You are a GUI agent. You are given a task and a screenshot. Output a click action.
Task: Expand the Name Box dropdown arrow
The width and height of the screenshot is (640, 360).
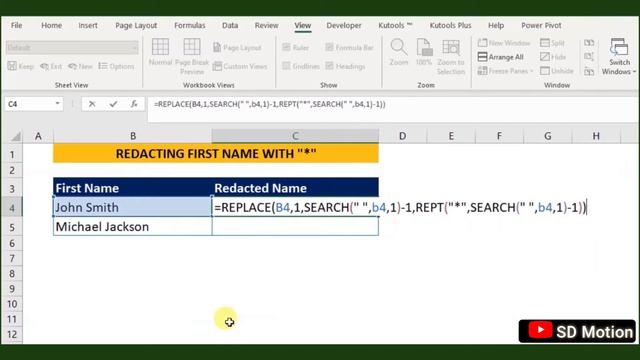tap(58, 104)
